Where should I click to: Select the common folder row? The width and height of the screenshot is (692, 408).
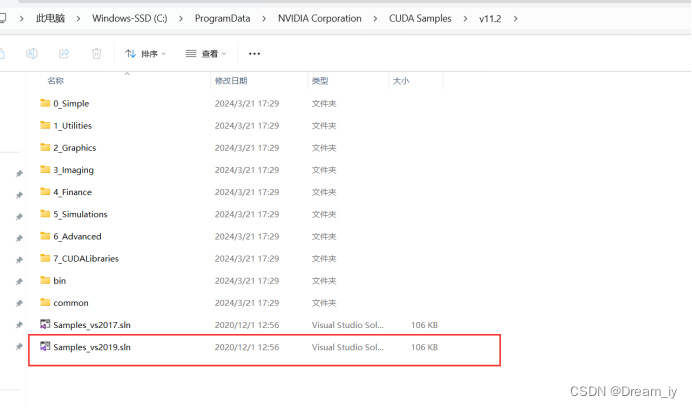(x=70, y=303)
